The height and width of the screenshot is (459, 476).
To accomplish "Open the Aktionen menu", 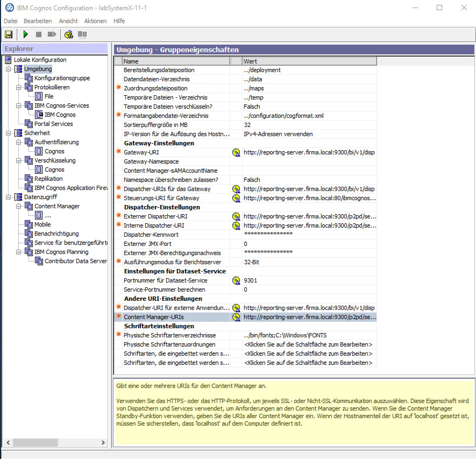I will (95, 21).
